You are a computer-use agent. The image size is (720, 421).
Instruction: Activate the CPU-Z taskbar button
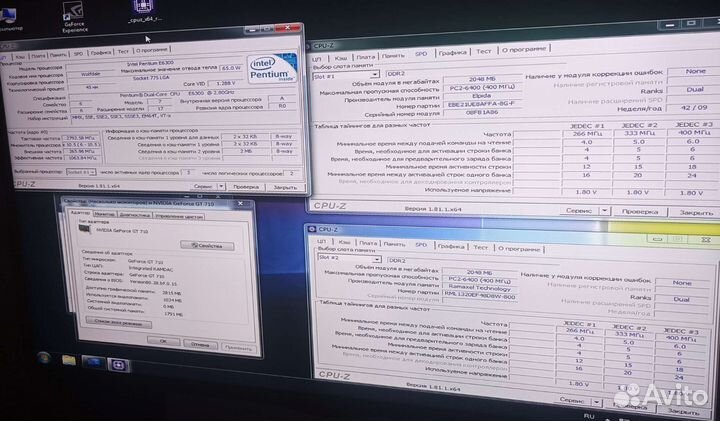[119, 365]
